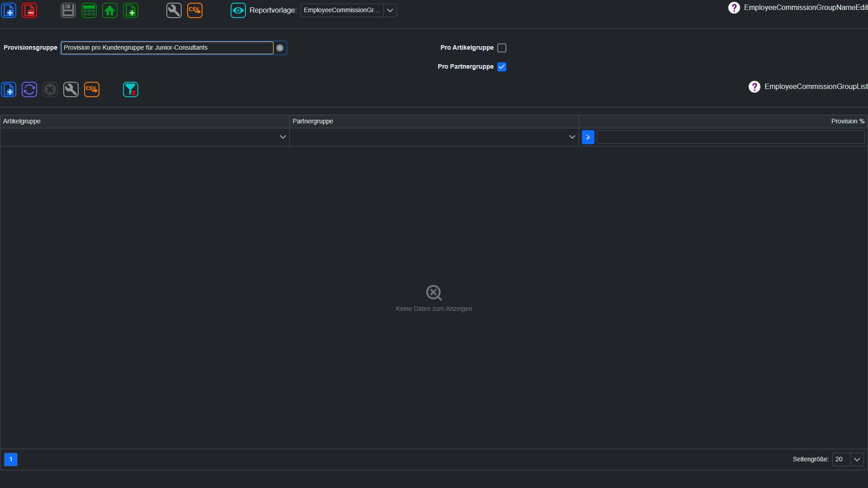Image resolution: width=868 pixels, height=488 pixels.
Task: Uncheck the Pro Partnergruppe checkbox
Action: coord(502,67)
